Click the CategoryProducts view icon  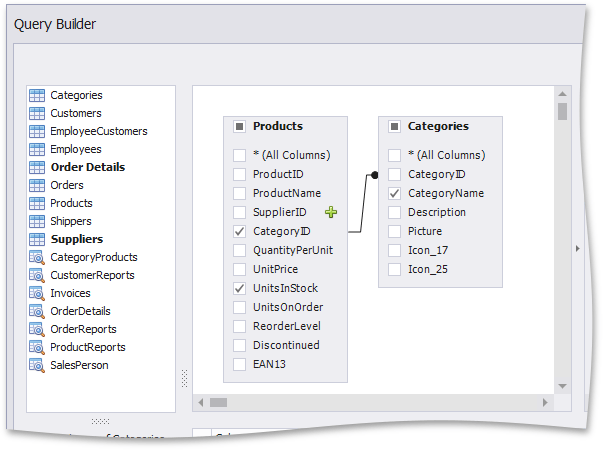point(37,257)
